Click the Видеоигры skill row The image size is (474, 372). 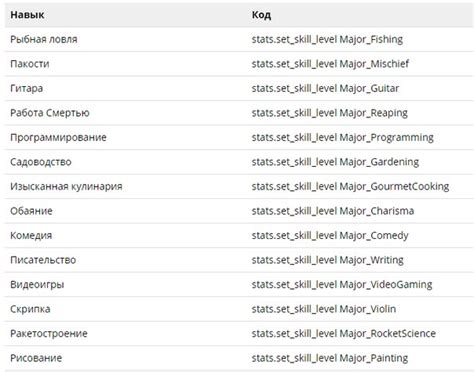tap(239, 285)
